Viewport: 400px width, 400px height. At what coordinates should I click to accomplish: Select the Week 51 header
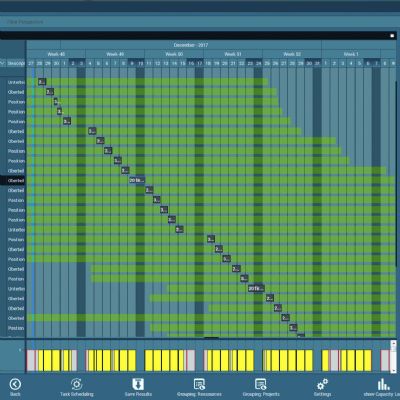(233, 54)
